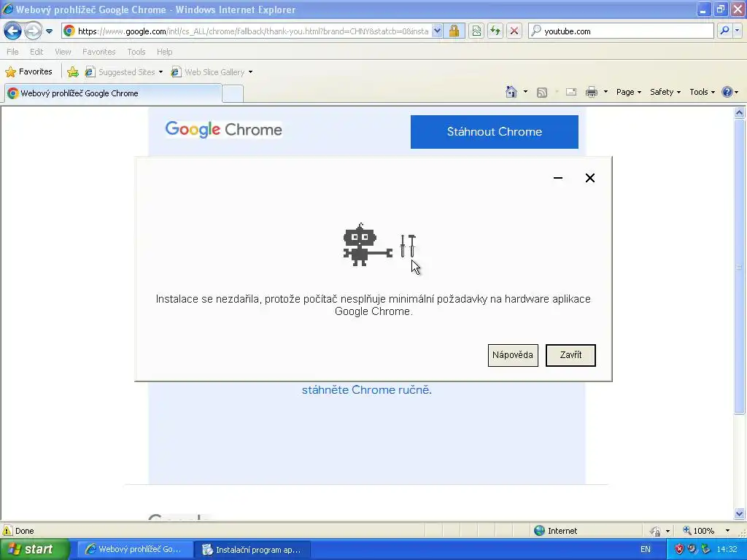The image size is (747, 560).
Task: Go back with the browser Back arrow
Action: pos(12,31)
